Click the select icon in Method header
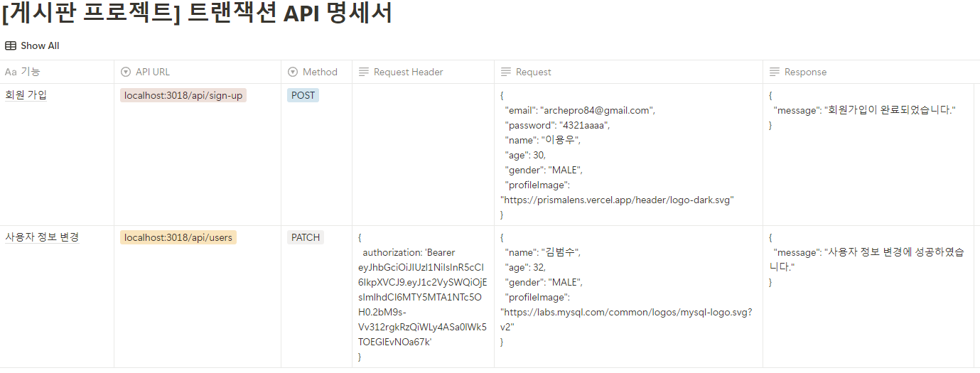This screenshot has height=373, width=980. pyautogui.click(x=293, y=72)
